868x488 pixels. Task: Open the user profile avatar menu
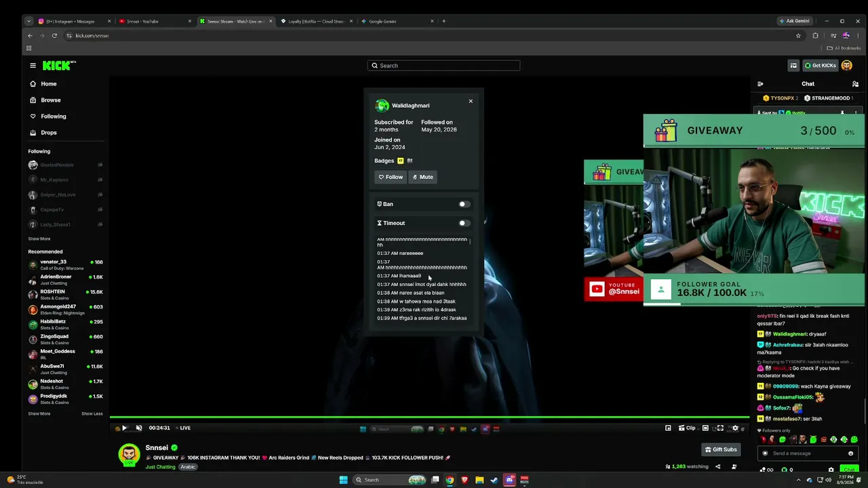coord(847,66)
